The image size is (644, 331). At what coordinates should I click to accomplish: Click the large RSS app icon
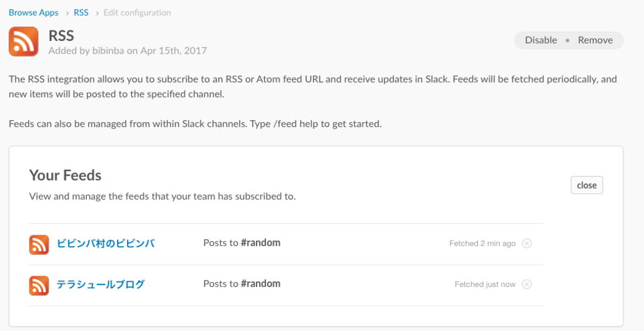pos(23,42)
